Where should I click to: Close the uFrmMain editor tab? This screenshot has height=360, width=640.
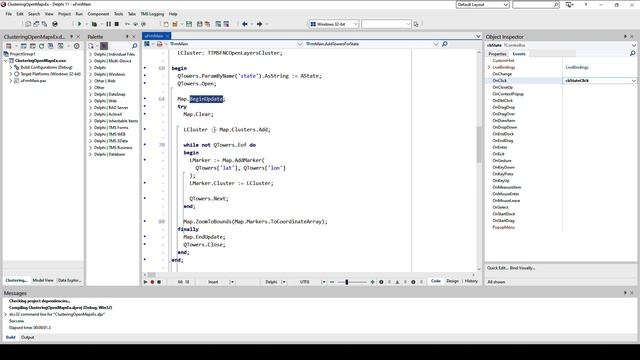[167, 36]
